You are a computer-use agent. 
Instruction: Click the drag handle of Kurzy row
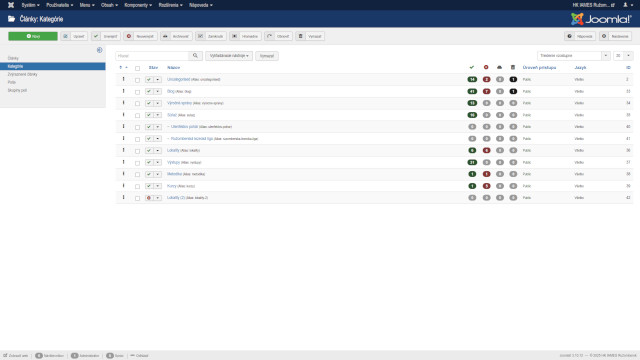[123, 186]
